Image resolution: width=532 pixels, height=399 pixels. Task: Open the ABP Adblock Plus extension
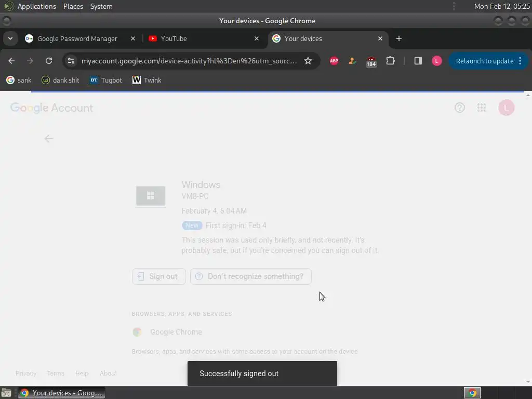[334, 61]
